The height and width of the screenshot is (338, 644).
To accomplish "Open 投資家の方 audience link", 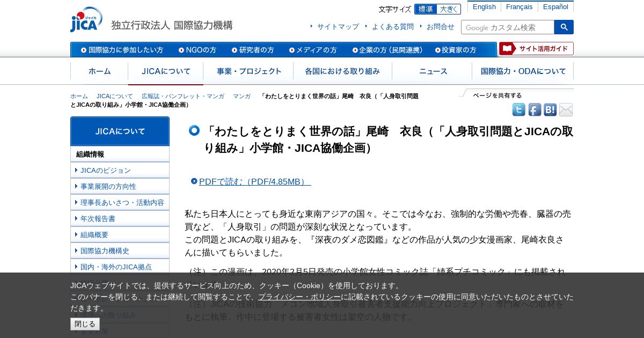I will 456,50.
